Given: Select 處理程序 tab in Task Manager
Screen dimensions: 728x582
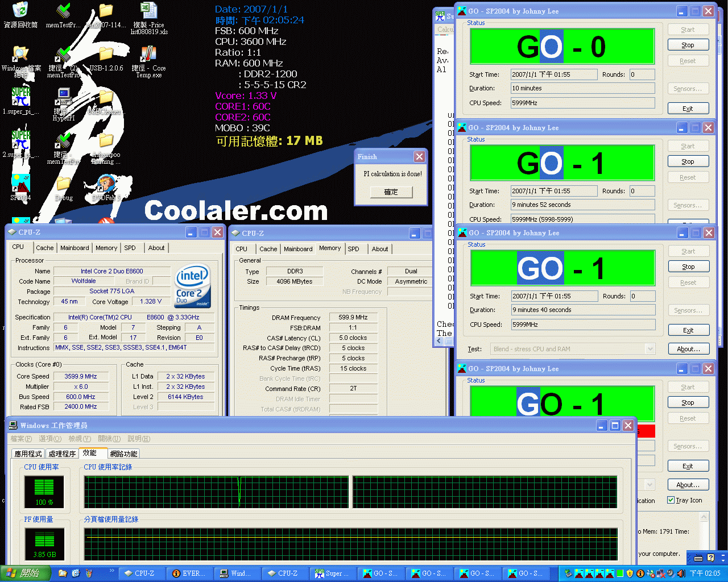Looking at the screenshot, I should pyautogui.click(x=62, y=454).
